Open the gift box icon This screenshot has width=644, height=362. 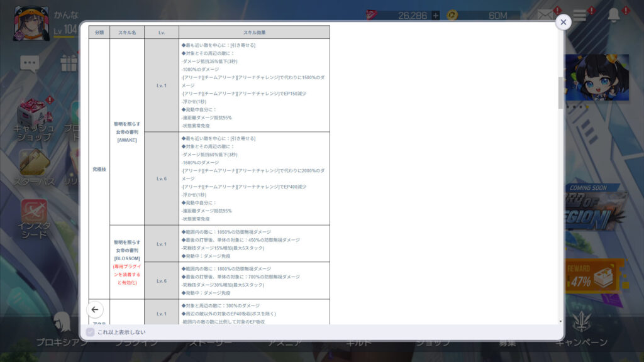(x=68, y=62)
